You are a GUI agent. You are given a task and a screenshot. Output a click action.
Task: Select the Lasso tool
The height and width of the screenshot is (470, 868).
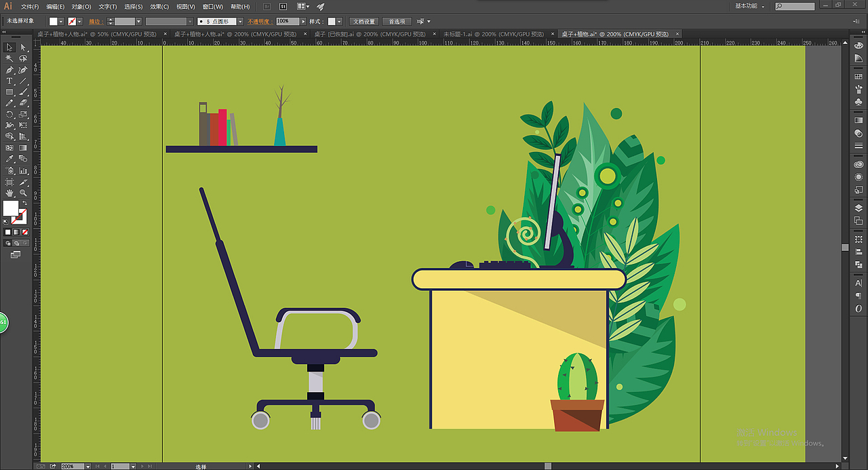pos(22,58)
